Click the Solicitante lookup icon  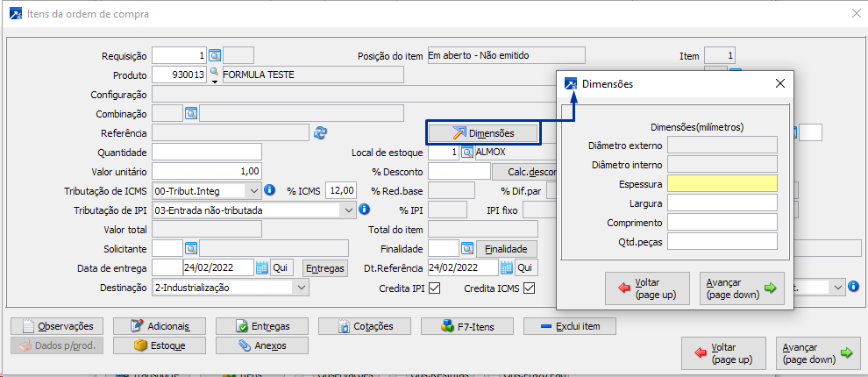pyautogui.click(x=191, y=249)
